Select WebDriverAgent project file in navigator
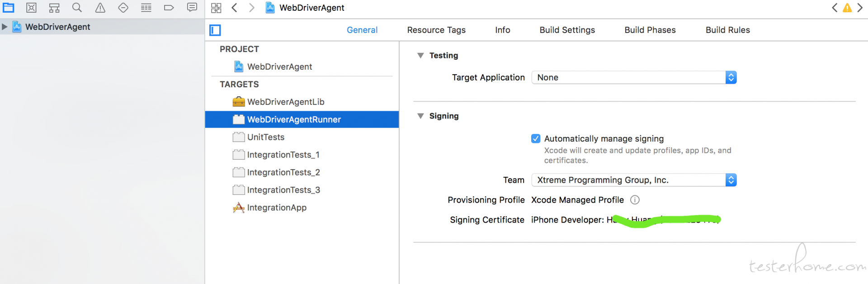 [57, 27]
